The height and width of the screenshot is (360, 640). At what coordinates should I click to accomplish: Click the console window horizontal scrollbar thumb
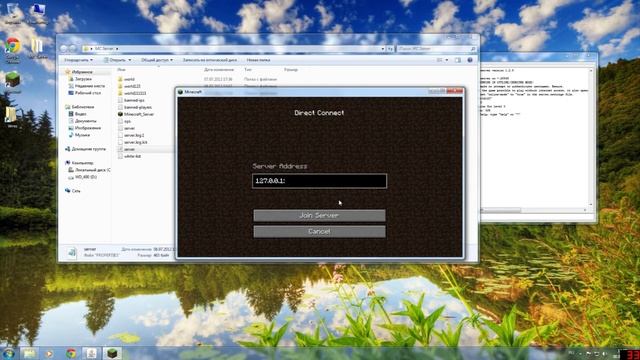point(501,210)
